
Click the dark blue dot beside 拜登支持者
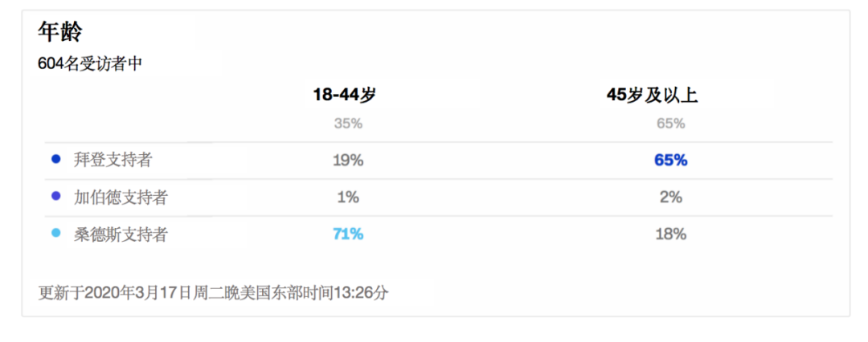coord(55,160)
